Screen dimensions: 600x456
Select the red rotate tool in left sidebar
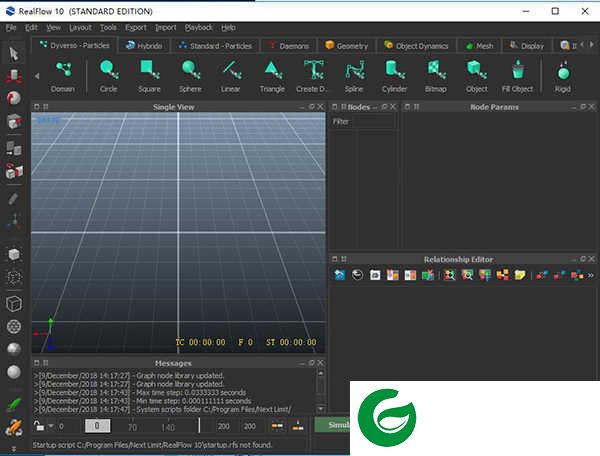[x=14, y=98]
